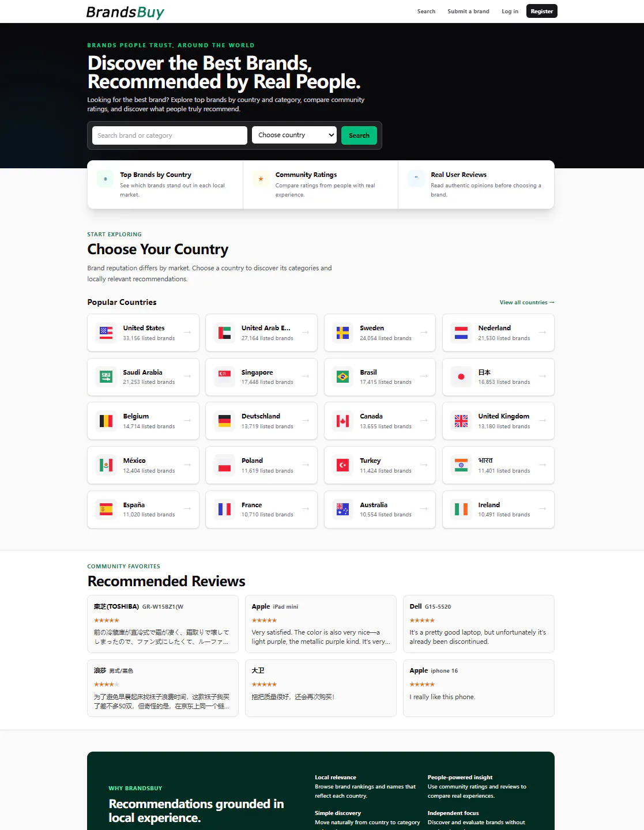
Task: Click the Community Ratings star icon
Action: 261,179
